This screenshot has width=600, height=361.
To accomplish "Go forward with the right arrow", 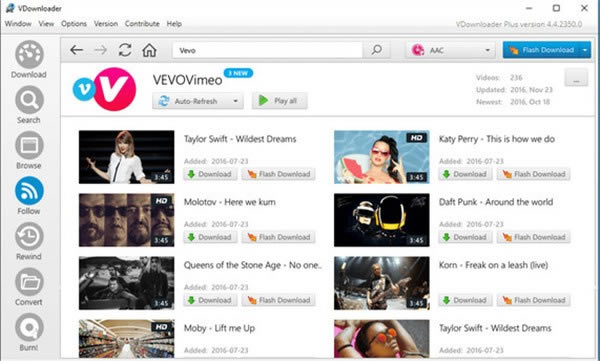I will (x=101, y=50).
